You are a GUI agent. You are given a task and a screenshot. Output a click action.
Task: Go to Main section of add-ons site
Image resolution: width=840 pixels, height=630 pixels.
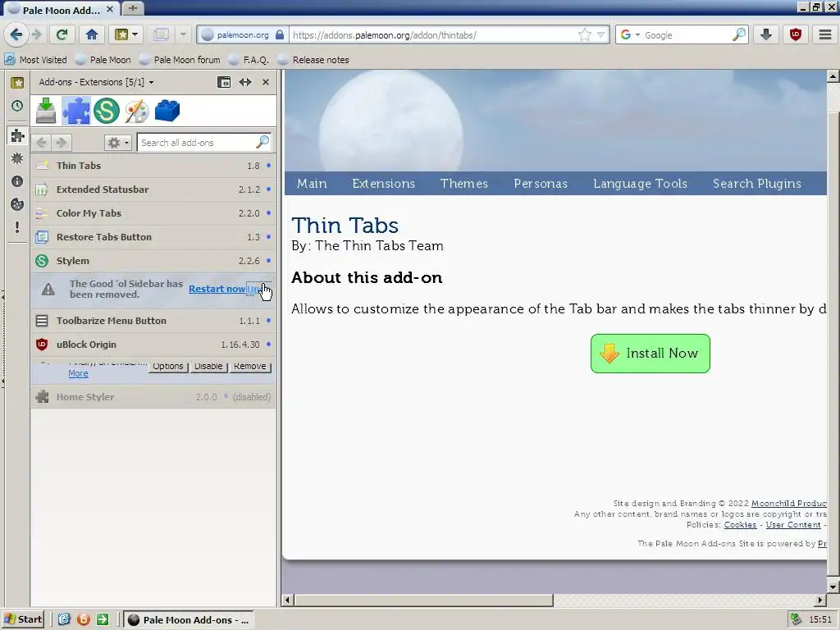(x=312, y=184)
